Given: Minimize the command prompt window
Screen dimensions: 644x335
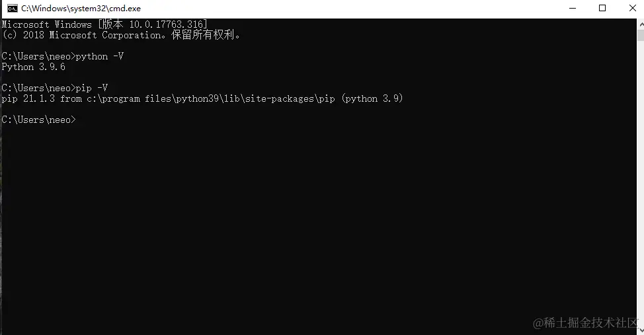Looking at the screenshot, I should pyautogui.click(x=573, y=8).
